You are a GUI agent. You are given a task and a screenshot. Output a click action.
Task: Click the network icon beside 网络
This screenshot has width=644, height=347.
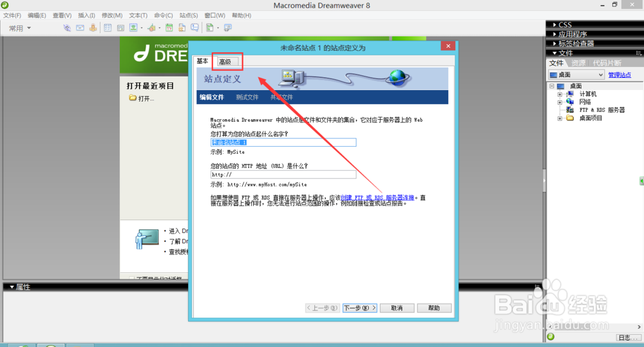pyautogui.click(x=570, y=102)
